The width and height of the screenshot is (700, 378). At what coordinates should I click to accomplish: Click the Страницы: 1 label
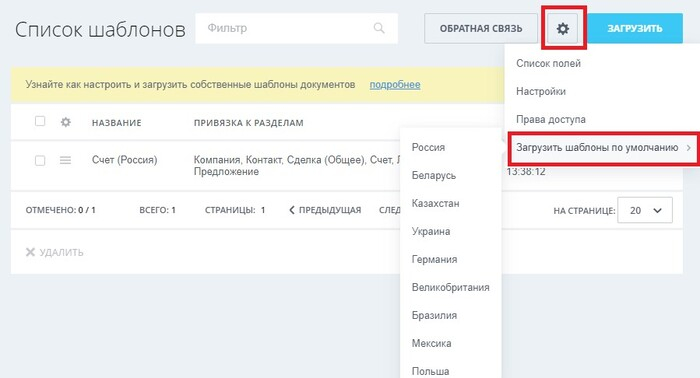235,210
